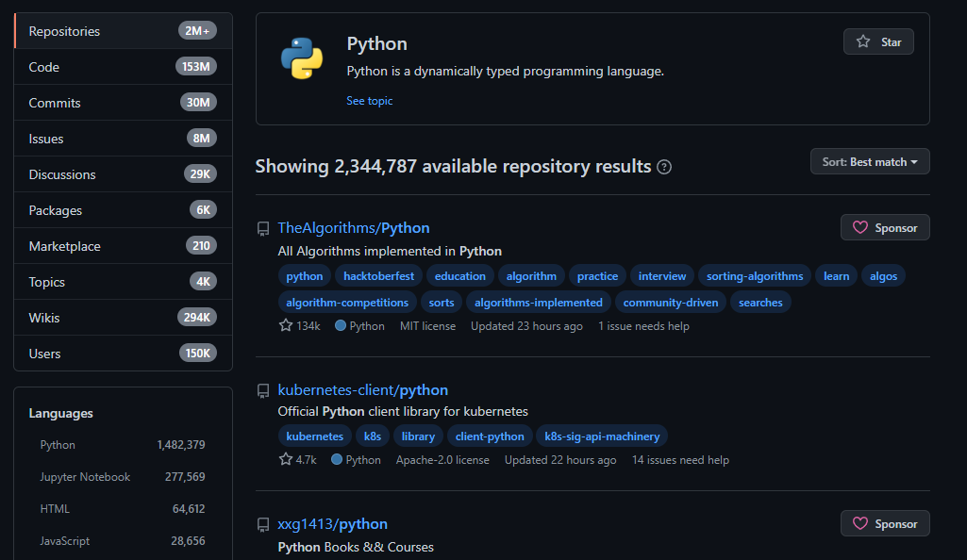
Task: Open '14 issues need help' link
Action: click(x=680, y=459)
